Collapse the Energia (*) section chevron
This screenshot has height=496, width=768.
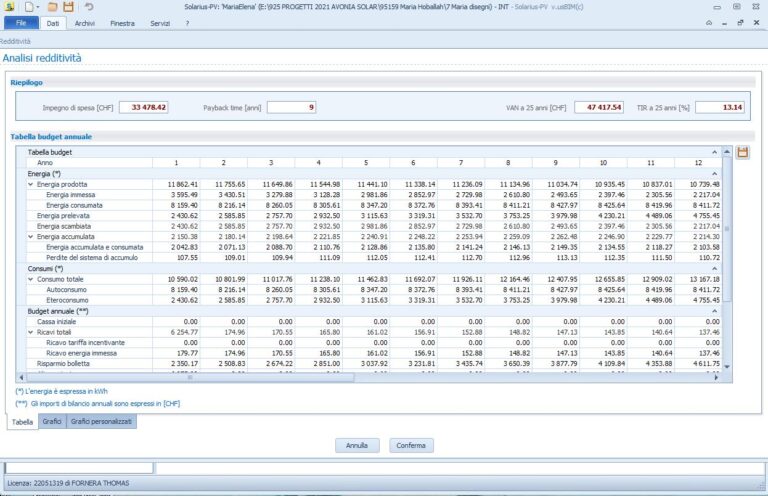tap(714, 174)
